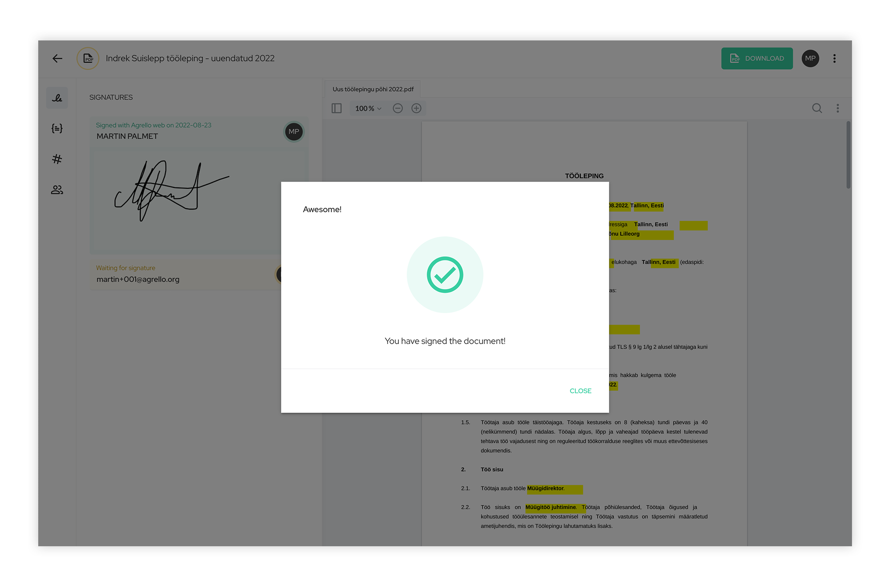The image size is (888, 588).
Task: Open the hashtag sidebar icon
Action: click(57, 159)
